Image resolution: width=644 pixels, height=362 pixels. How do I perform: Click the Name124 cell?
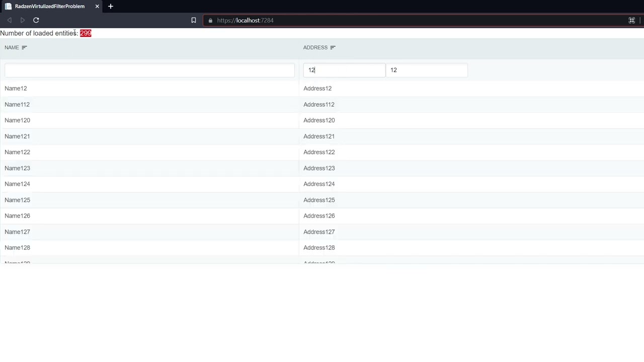149,184
